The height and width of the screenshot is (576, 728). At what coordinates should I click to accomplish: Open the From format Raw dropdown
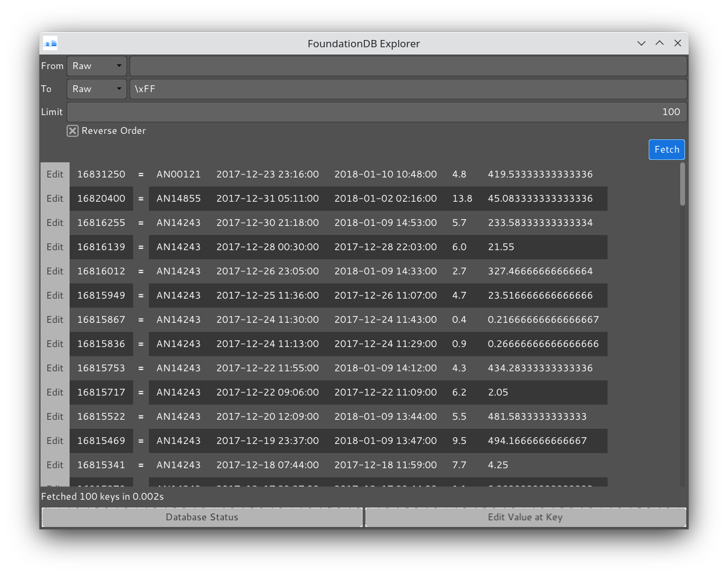coord(97,65)
